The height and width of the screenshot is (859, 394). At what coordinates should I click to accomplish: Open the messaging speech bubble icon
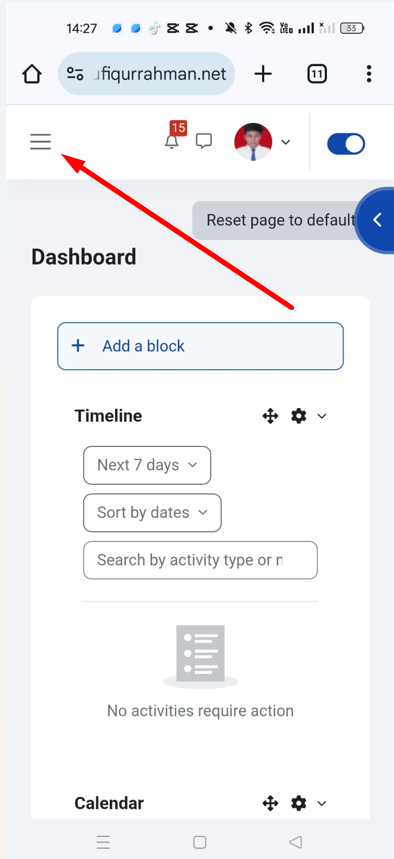point(204,141)
